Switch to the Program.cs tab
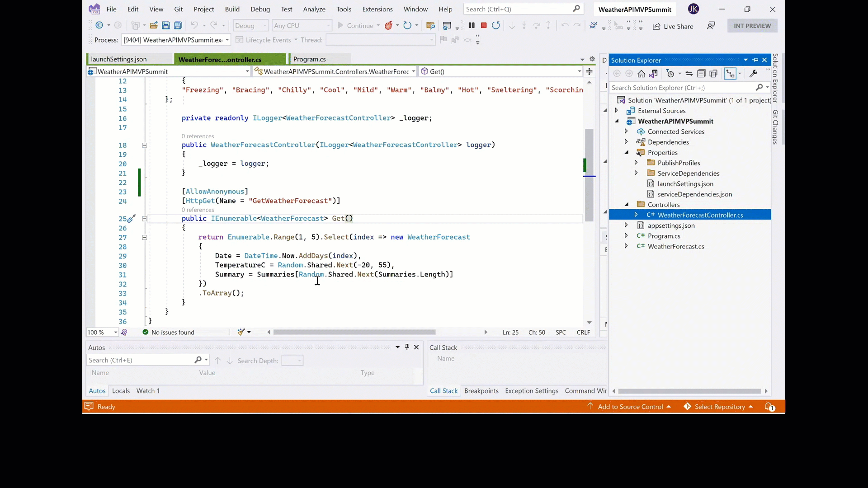The image size is (868, 488). pyautogui.click(x=309, y=59)
